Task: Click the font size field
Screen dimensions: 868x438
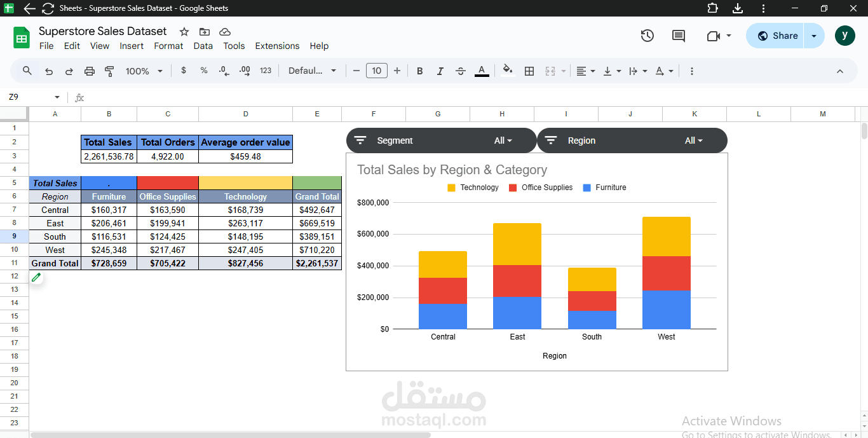Action: point(377,71)
